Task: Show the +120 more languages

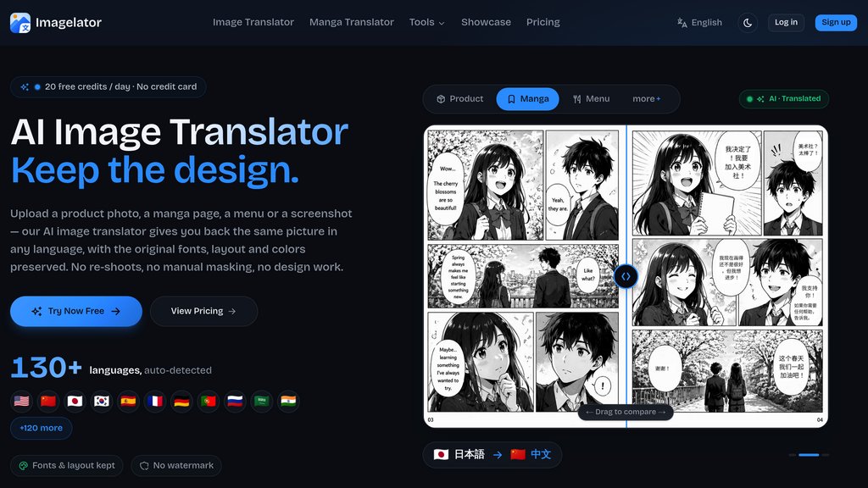Action: coord(41,428)
